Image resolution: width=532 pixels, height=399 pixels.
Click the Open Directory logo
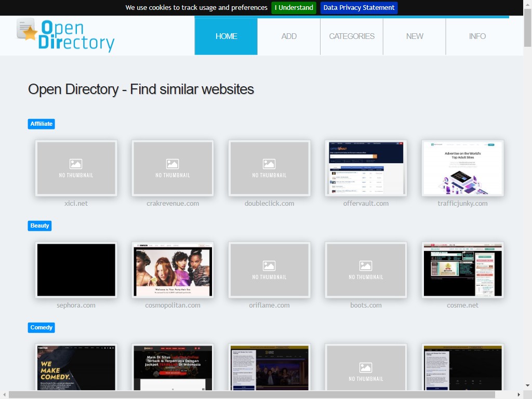pyautogui.click(x=65, y=35)
